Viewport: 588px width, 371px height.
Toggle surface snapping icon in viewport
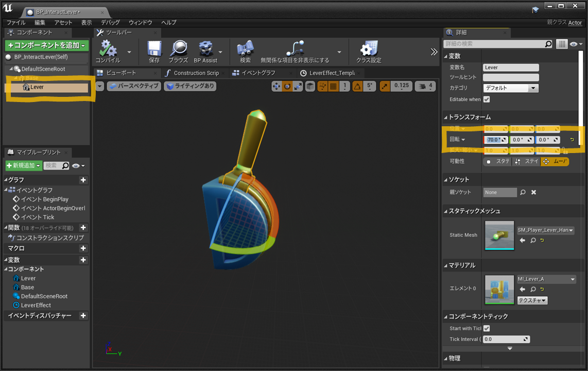tap(322, 86)
